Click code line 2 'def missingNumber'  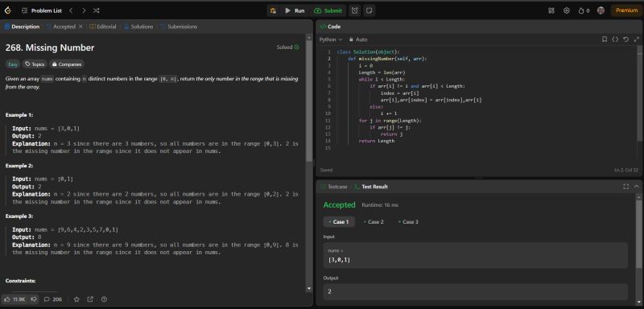pyautogui.click(x=387, y=59)
